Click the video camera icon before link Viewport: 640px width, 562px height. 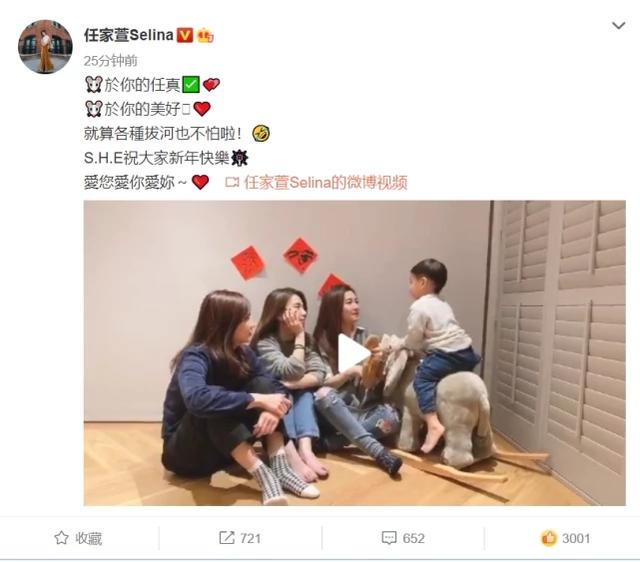(232, 182)
